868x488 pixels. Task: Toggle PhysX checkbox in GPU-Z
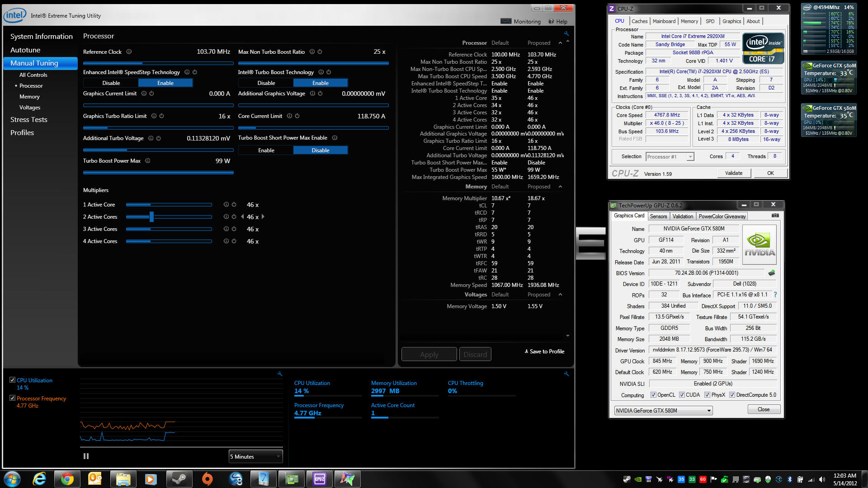707,395
